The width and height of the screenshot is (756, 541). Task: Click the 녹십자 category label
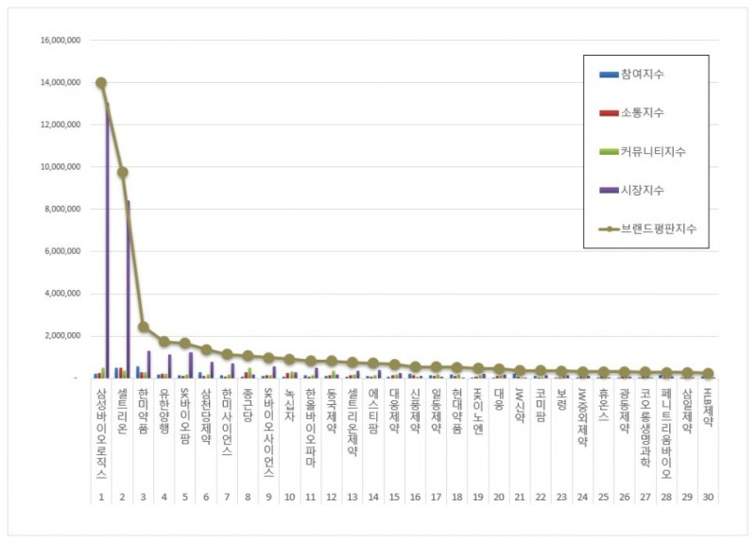pos(290,405)
